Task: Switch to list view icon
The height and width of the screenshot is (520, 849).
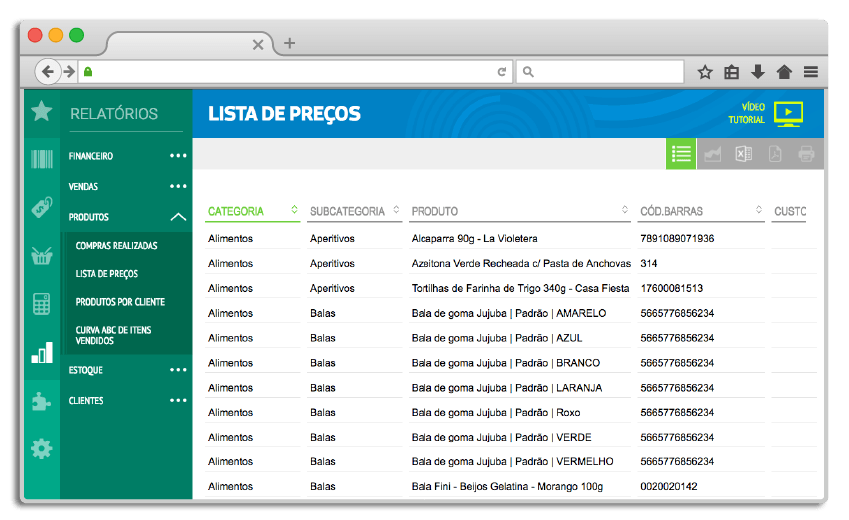Action: (681, 154)
